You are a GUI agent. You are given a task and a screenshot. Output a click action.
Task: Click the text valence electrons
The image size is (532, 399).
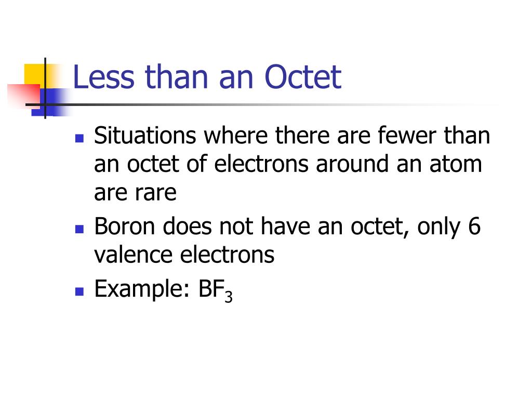(x=184, y=255)
